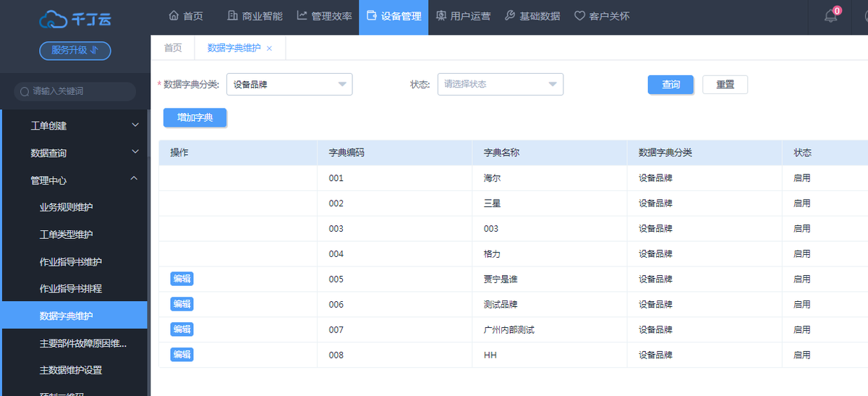
Task: Open the 基础数据 menu
Action: pyautogui.click(x=532, y=16)
